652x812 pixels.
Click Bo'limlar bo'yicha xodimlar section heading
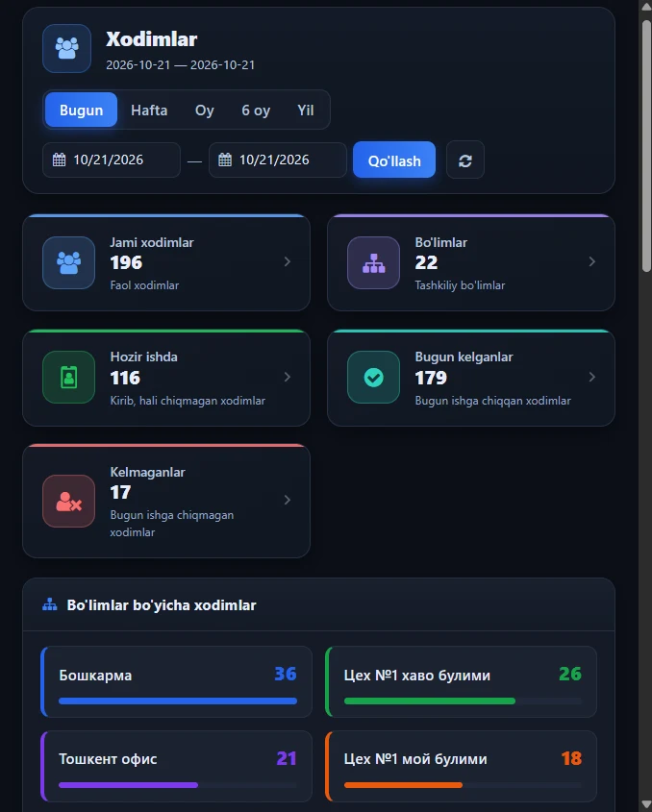[x=162, y=604]
